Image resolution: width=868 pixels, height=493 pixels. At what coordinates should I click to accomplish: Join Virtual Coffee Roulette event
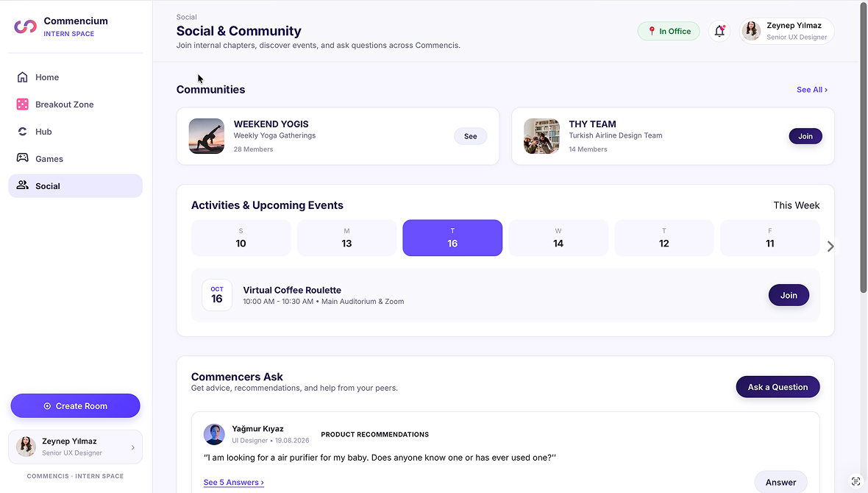coord(789,295)
